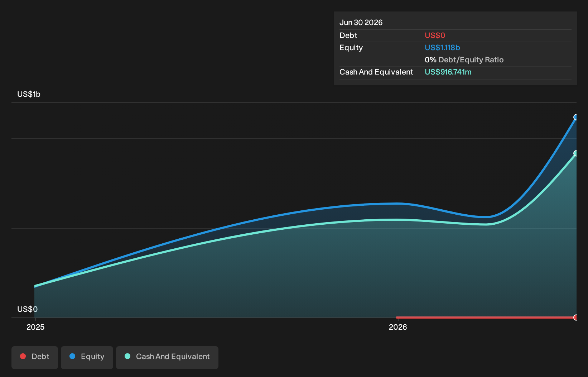This screenshot has height=377, width=588.
Task: Click the blue Equity endpoint marker
Action: [x=576, y=117]
